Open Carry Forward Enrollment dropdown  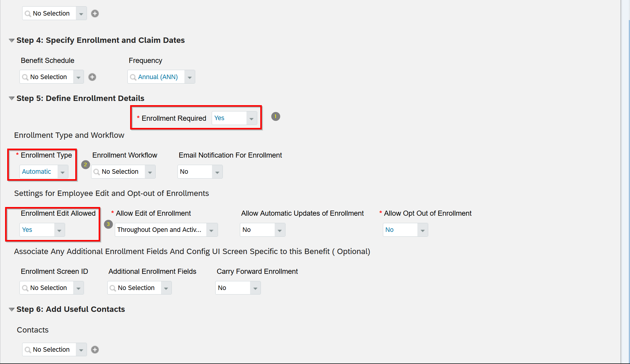tap(255, 288)
